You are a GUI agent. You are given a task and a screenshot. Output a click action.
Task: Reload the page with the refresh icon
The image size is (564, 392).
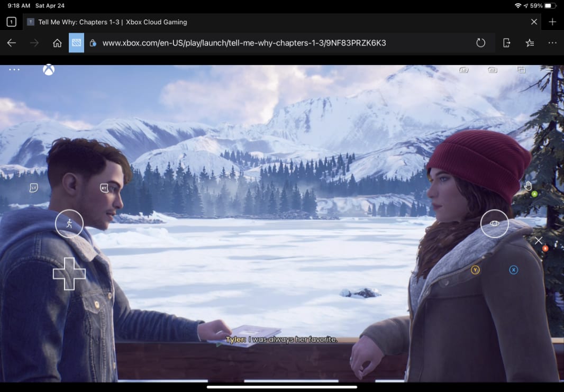[480, 43]
